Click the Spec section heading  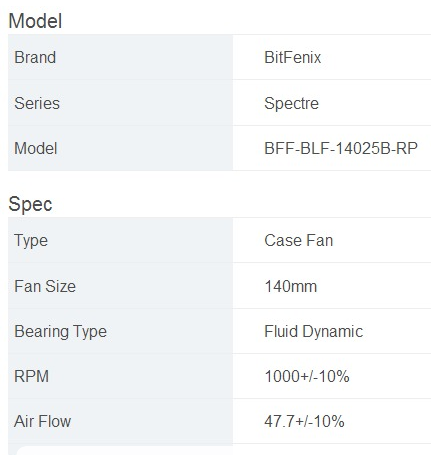(30, 204)
